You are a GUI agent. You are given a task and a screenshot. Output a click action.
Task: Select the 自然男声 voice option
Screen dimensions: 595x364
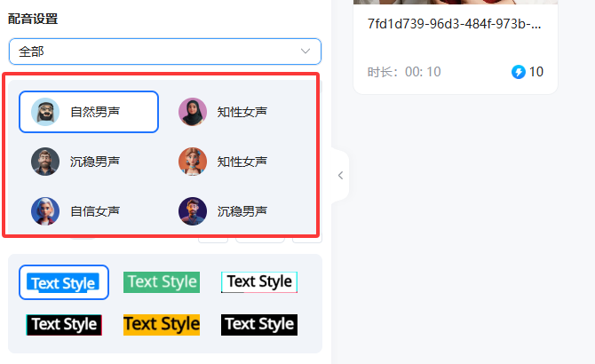click(89, 112)
